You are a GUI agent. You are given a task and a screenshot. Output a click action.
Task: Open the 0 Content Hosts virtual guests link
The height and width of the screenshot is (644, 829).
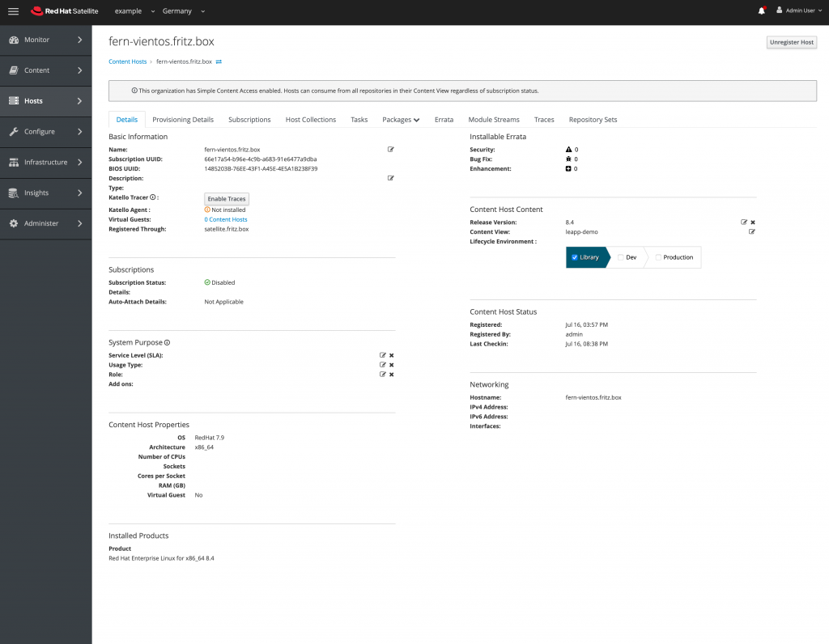point(226,220)
